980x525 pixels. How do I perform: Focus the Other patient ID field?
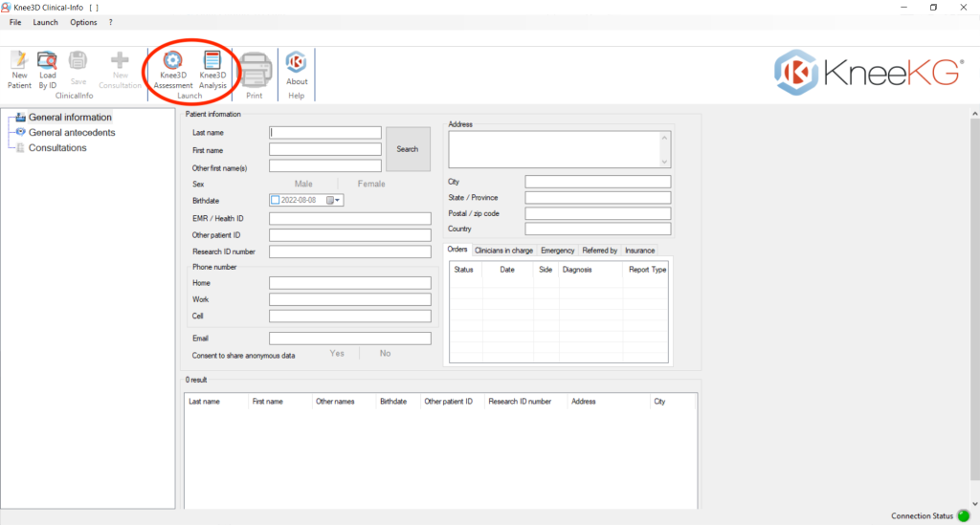click(x=350, y=234)
